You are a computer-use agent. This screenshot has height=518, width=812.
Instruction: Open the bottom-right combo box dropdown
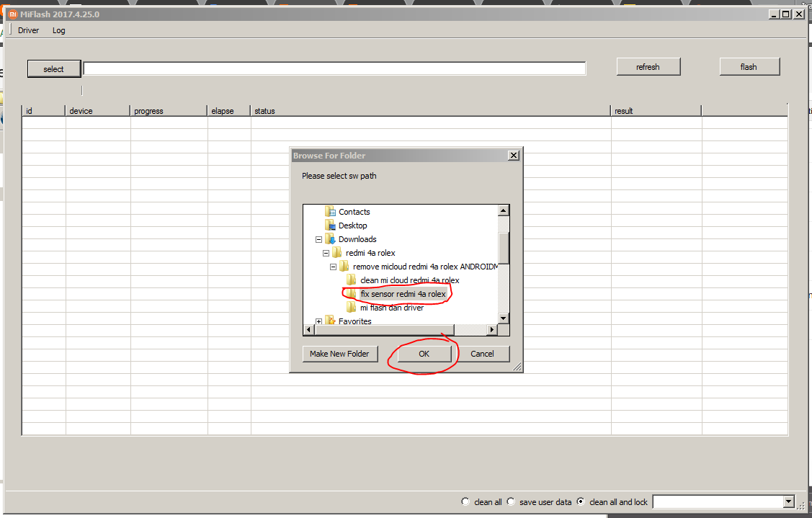(789, 501)
